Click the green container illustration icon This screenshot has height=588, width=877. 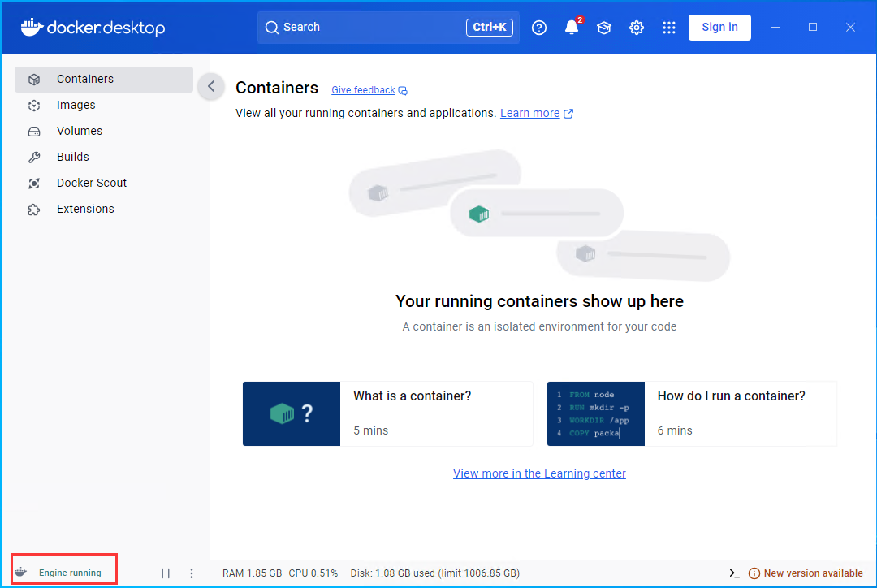(479, 214)
